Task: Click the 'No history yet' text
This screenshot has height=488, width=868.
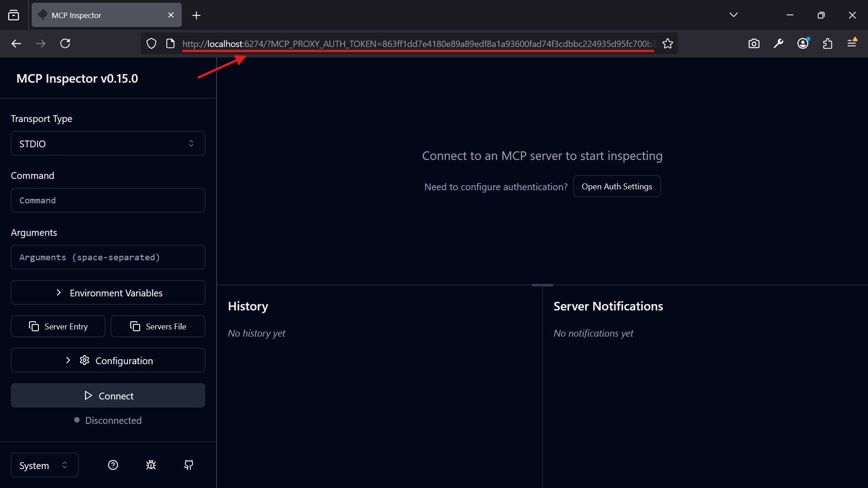Action: tap(256, 333)
